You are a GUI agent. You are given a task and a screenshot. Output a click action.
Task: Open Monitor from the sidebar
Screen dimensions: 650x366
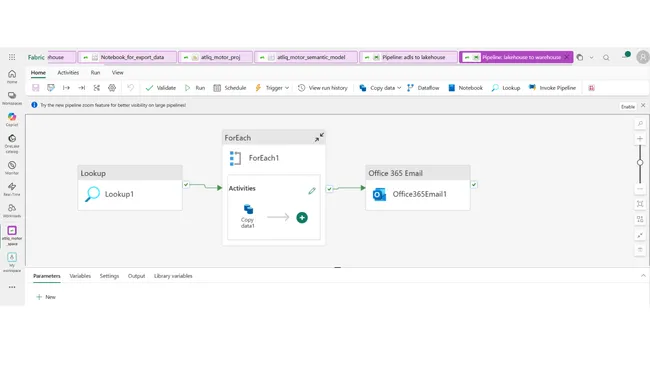point(12,167)
